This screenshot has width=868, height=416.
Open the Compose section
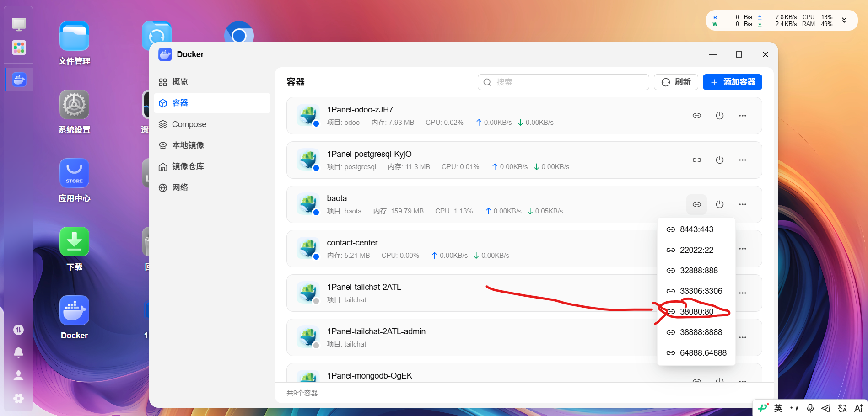212,124
